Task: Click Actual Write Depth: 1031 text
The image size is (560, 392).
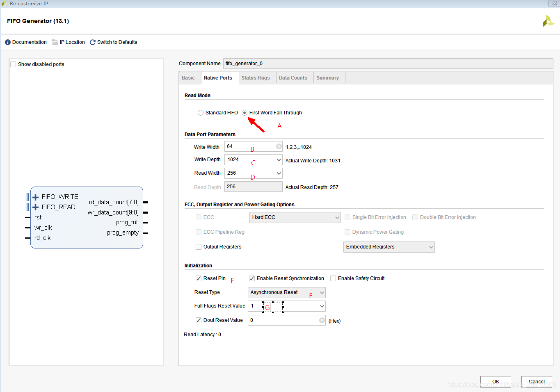Action: coord(313,161)
